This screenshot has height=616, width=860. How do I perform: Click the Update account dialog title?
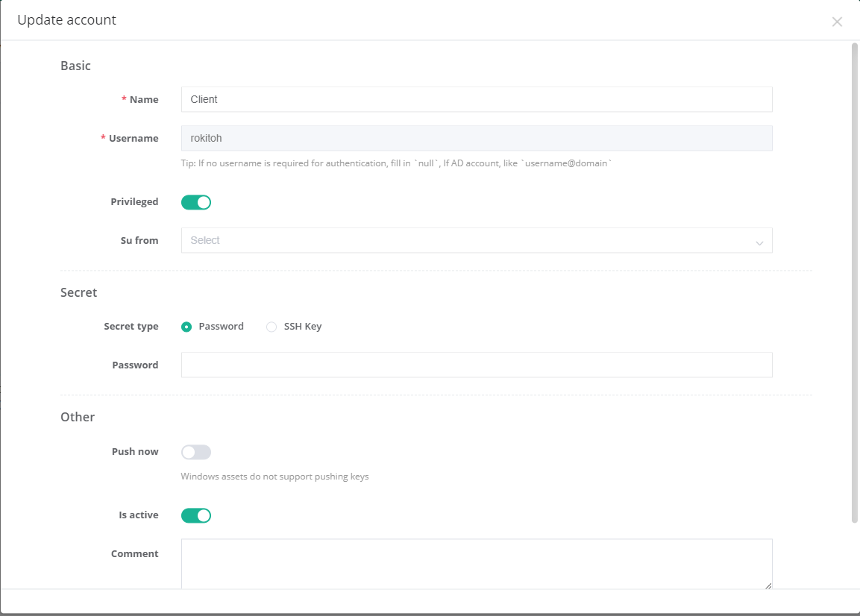tap(67, 20)
